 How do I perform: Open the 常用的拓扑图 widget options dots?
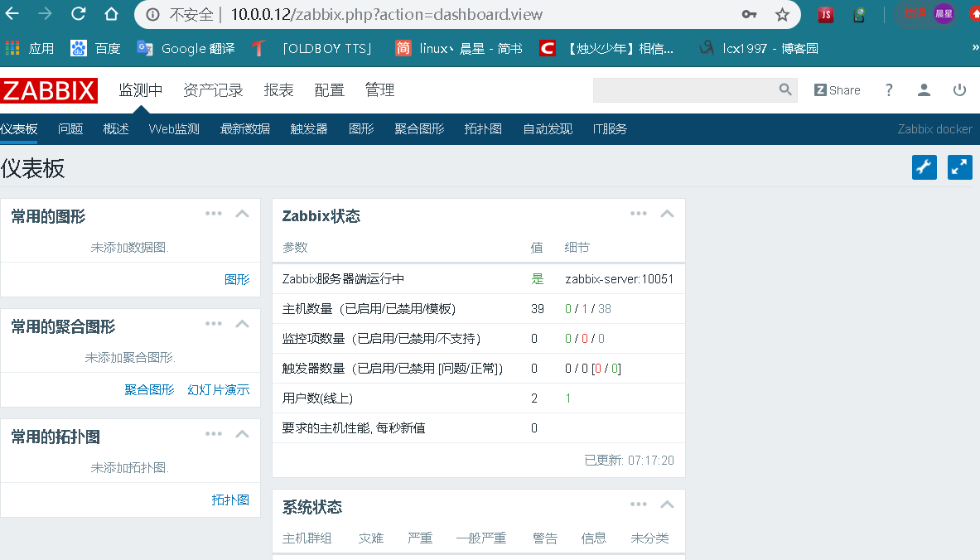pos(214,434)
